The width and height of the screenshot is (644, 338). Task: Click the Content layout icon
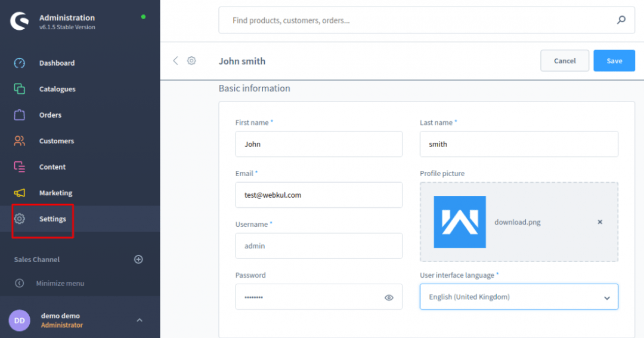(x=19, y=167)
